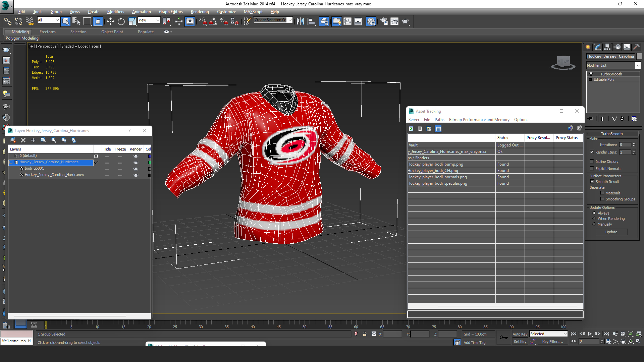Click the Key Mode set keys icon

[503, 338]
